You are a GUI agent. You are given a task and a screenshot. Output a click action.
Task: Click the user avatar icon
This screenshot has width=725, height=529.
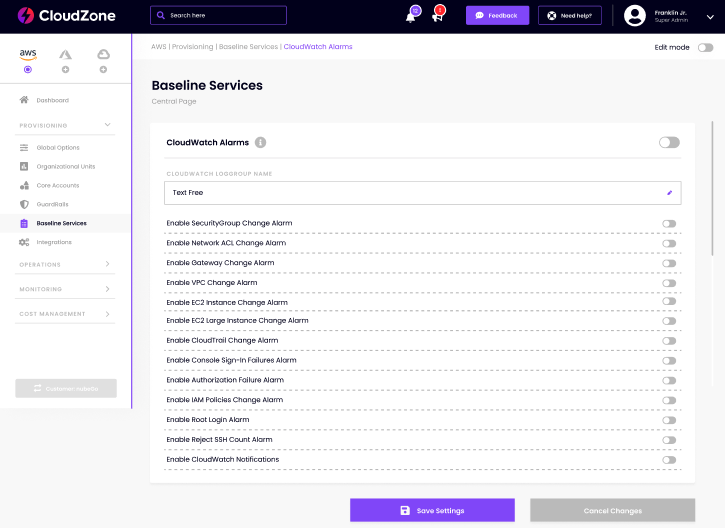(635, 16)
